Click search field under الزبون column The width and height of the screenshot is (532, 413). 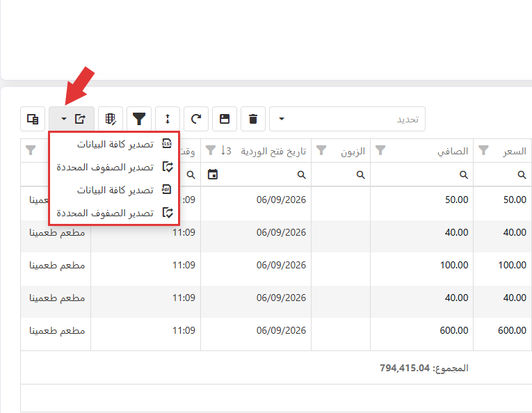pyautogui.click(x=341, y=175)
